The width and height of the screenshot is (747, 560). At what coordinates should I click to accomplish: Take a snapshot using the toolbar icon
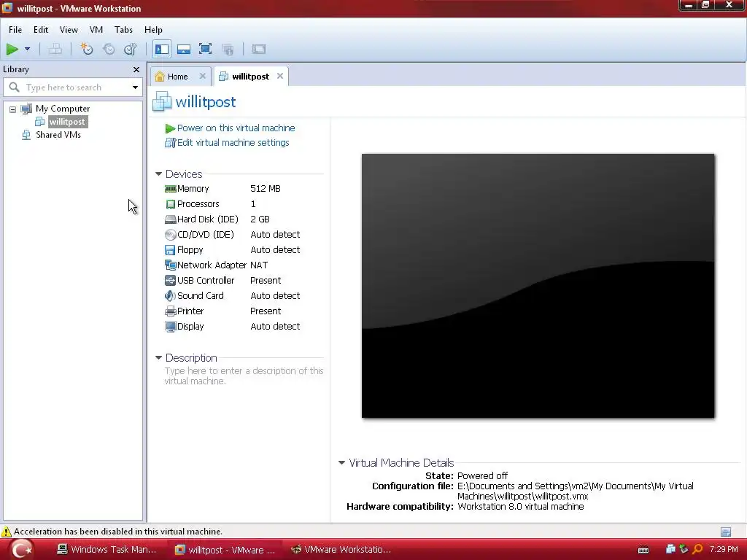point(87,49)
